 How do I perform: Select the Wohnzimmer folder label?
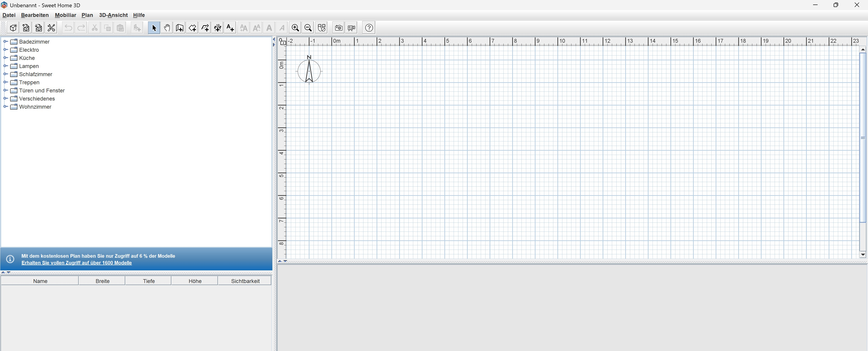[x=35, y=107]
